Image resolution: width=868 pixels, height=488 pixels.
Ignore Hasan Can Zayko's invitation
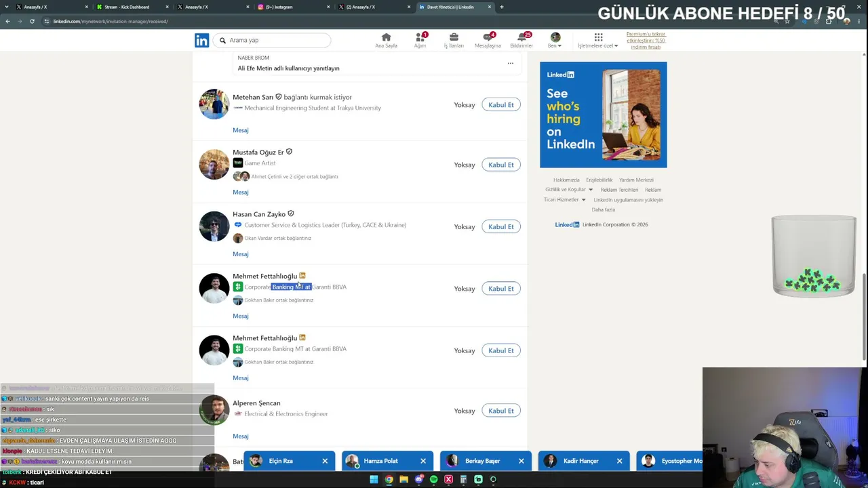point(465,227)
